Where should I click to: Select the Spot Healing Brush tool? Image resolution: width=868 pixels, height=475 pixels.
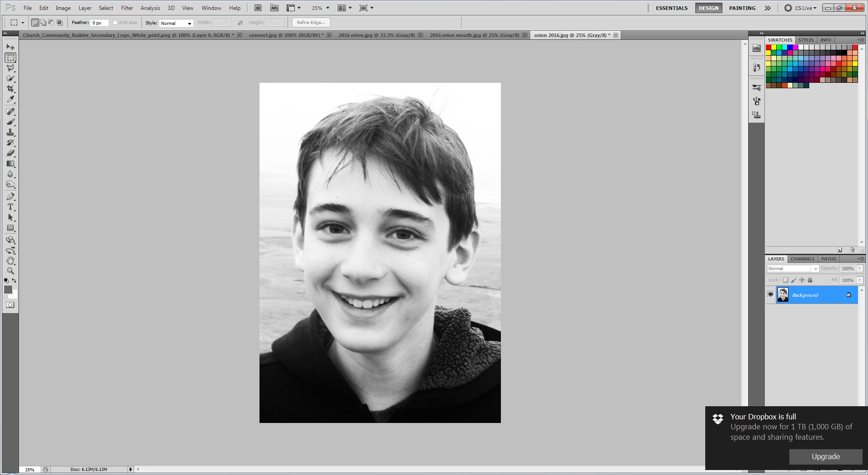[x=10, y=111]
